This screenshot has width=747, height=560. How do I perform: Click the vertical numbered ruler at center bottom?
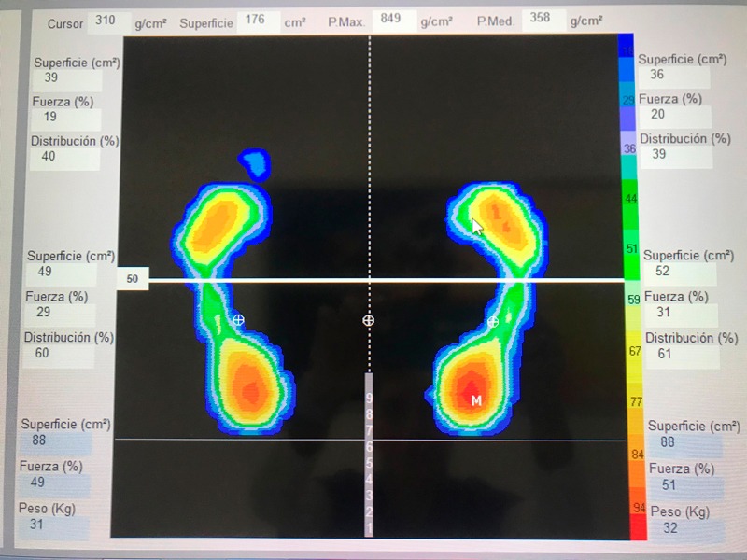coord(369,455)
